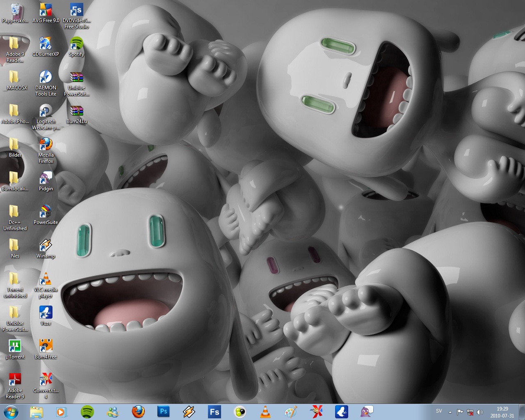
Task: Show hidden system tray icons
Action: point(450,412)
